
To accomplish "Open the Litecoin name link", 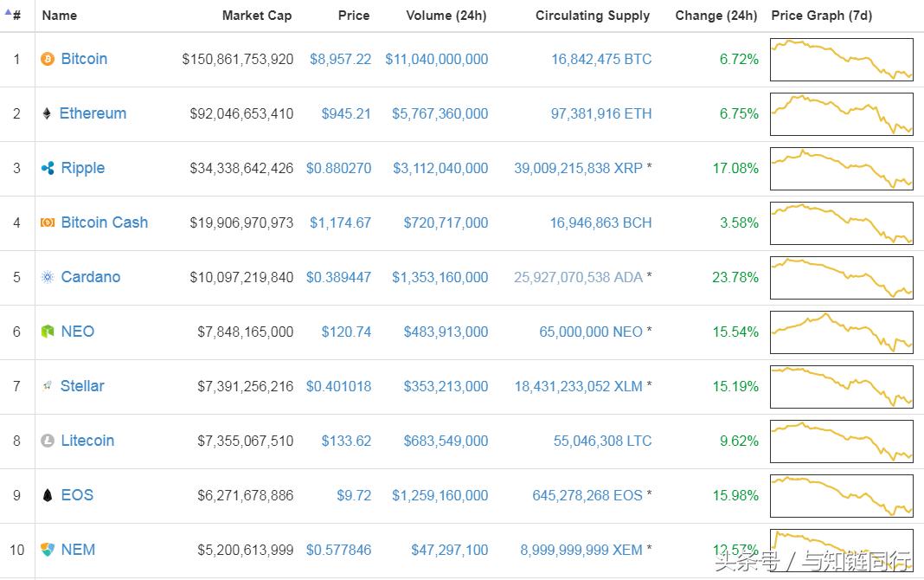I will point(87,441).
